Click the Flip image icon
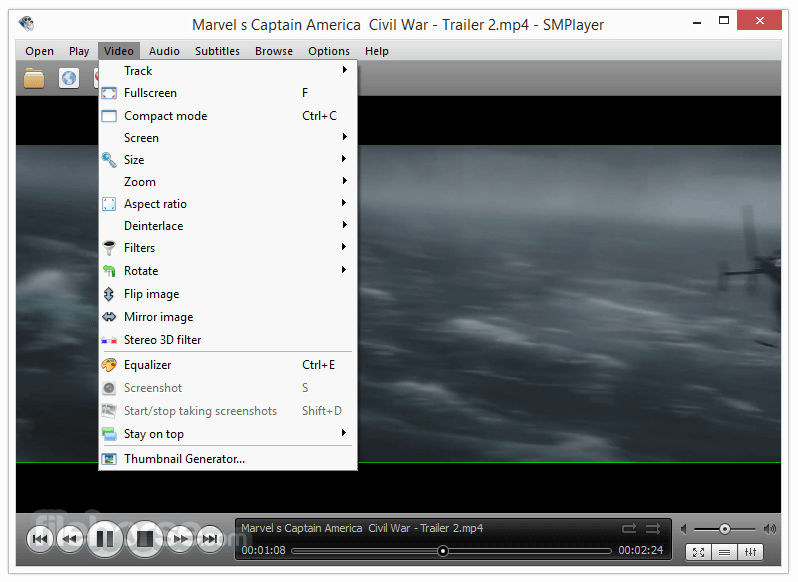This screenshot has height=582, width=798. click(x=109, y=294)
